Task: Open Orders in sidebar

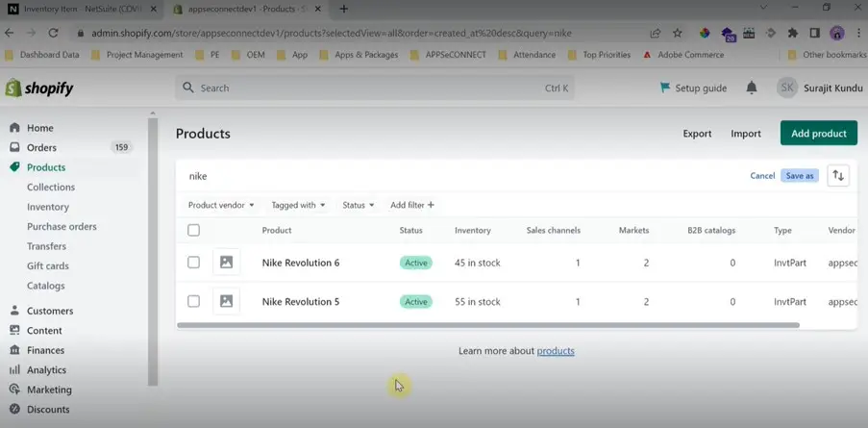Action: pyautogui.click(x=41, y=148)
